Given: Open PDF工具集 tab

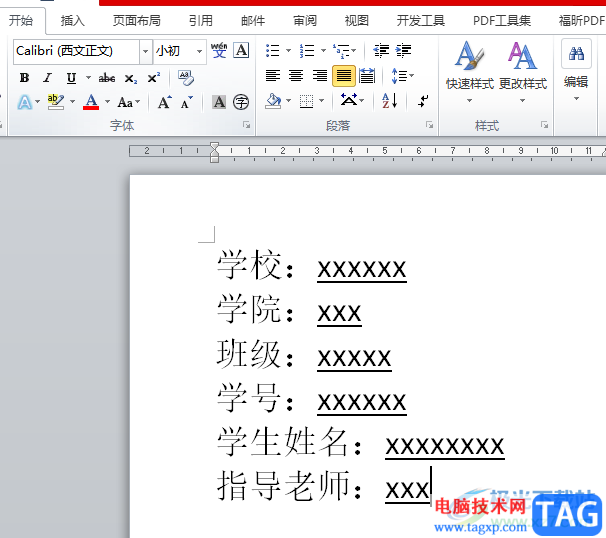Looking at the screenshot, I should (502, 20).
